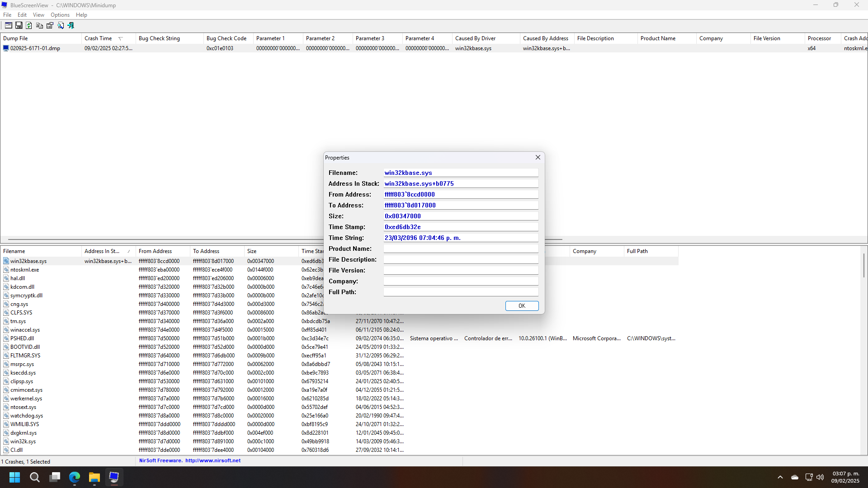The width and height of the screenshot is (868, 488).
Task: Sort by the Processor column header
Action: click(823, 38)
